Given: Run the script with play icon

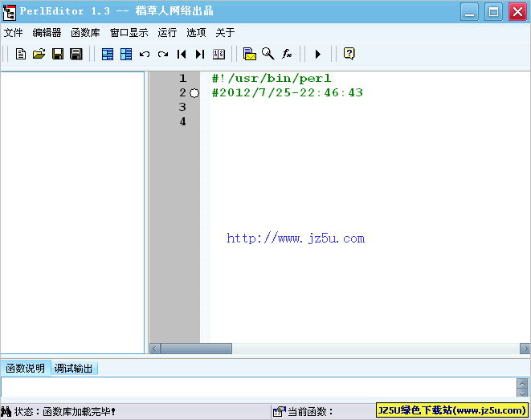Looking at the screenshot, I should [317, 54].
